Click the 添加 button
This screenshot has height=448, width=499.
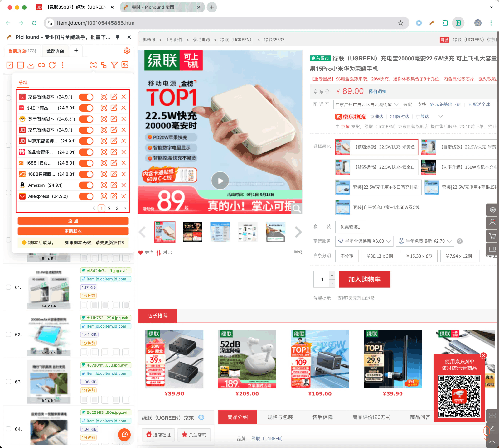[73, 221]
